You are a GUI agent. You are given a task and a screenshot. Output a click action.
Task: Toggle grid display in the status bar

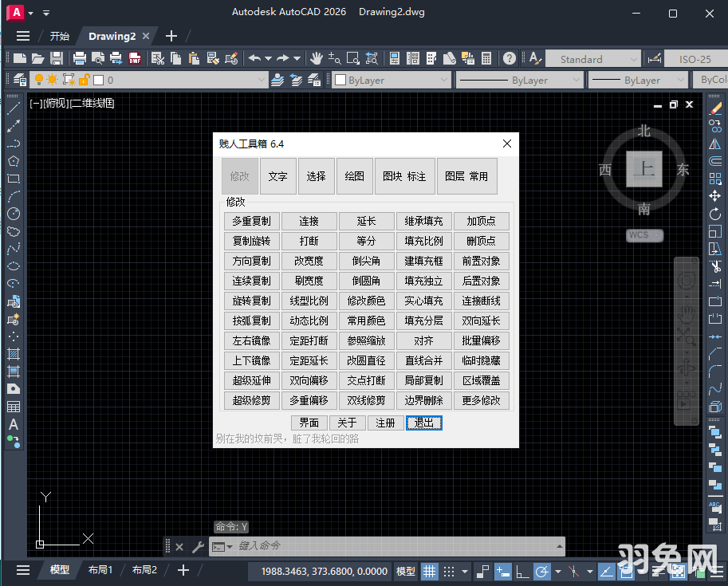click(x=429, y=571)
